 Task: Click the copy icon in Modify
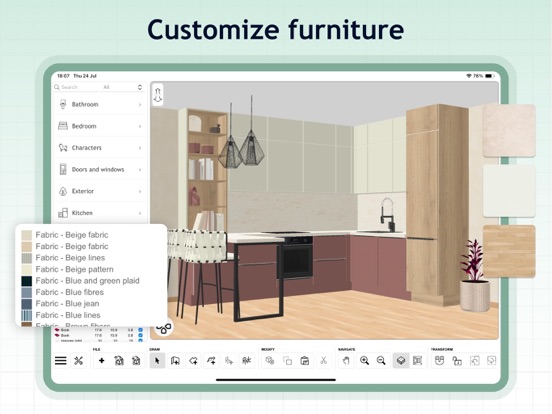coord(287,360)
